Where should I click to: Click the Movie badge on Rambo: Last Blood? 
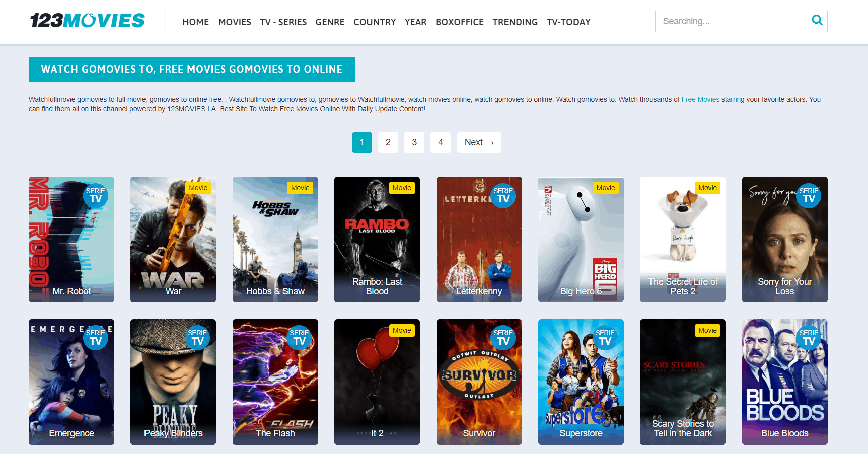[402, 188]
